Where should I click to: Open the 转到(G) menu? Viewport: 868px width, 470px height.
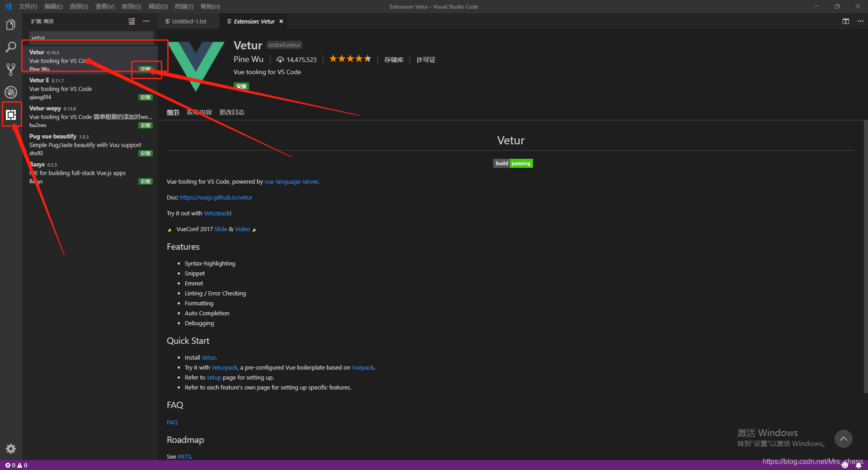coord(131,6)
